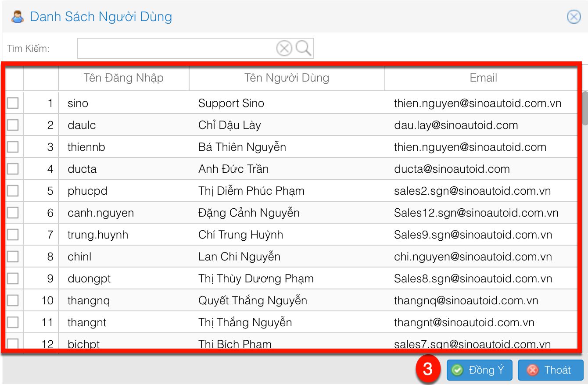
Task: Select the row for Thị Diễm Phúc Phạm
Action: pyautogui.click(x=251, y=191)
